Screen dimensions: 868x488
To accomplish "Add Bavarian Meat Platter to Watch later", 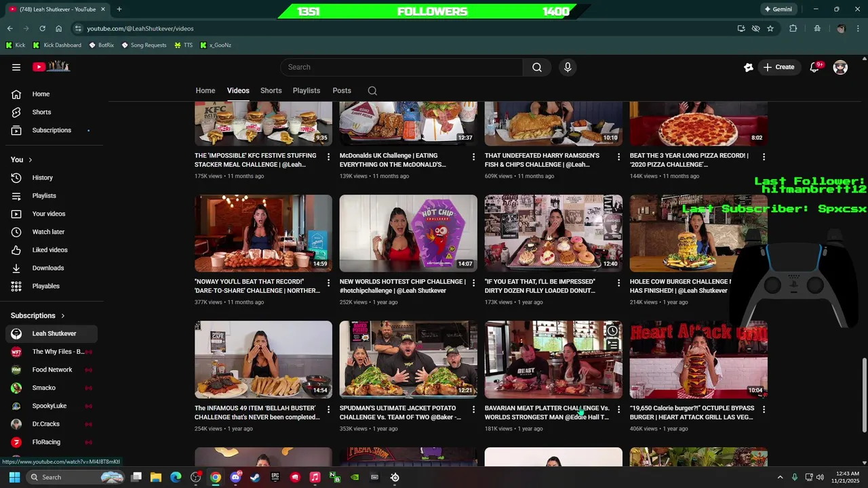I will tap(612, 331).
